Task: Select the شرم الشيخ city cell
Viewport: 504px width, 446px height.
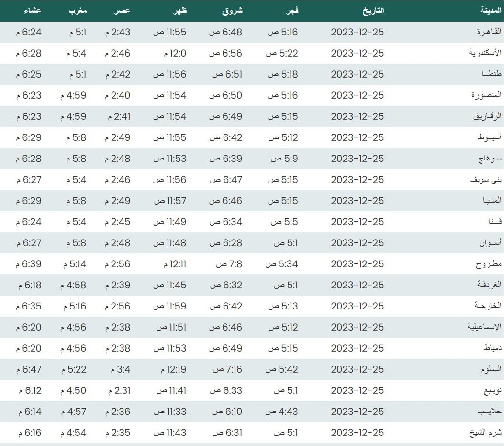Action: (485, 433)
